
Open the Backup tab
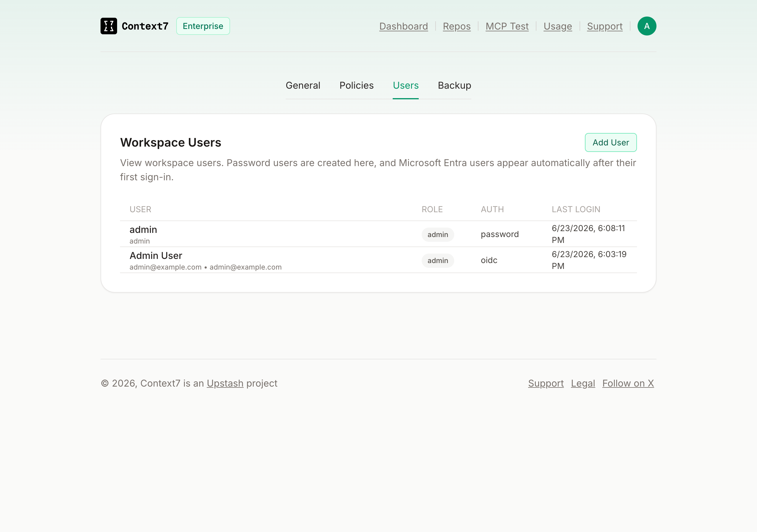click(454, 85)
